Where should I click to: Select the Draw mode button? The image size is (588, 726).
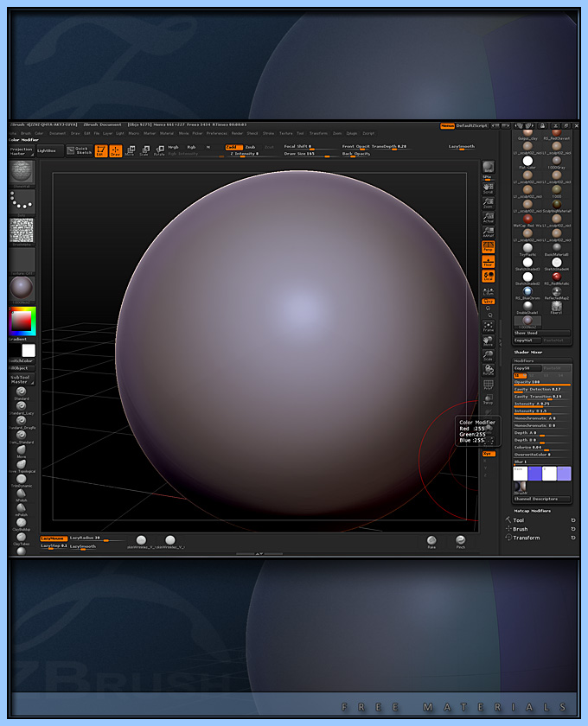pos(115,151)
